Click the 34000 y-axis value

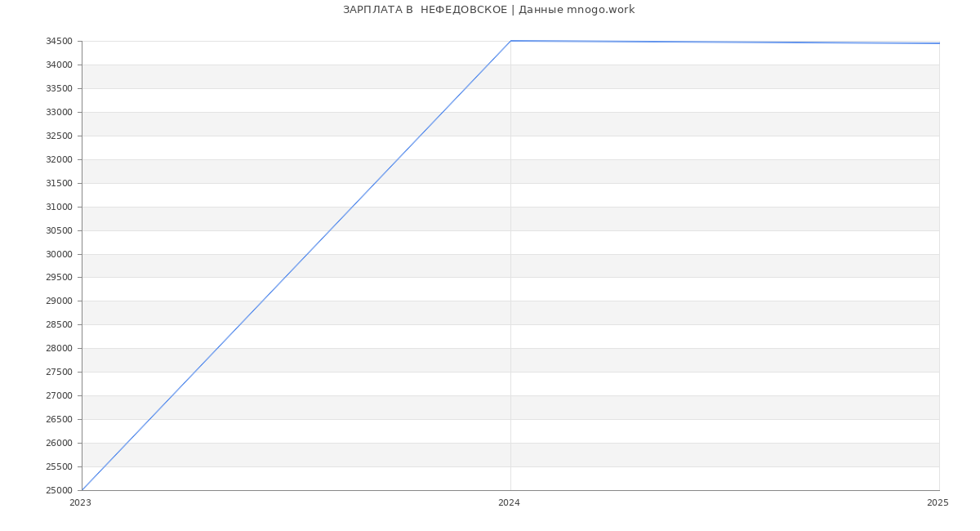[x=59, y=65]
